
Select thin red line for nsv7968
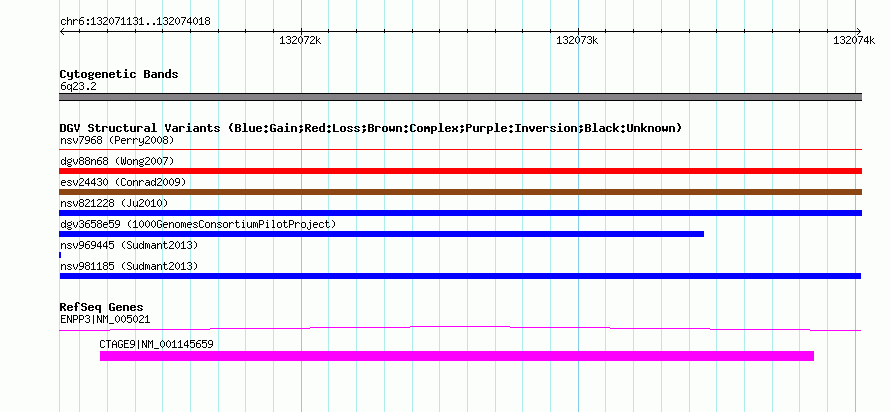[460, 150]
